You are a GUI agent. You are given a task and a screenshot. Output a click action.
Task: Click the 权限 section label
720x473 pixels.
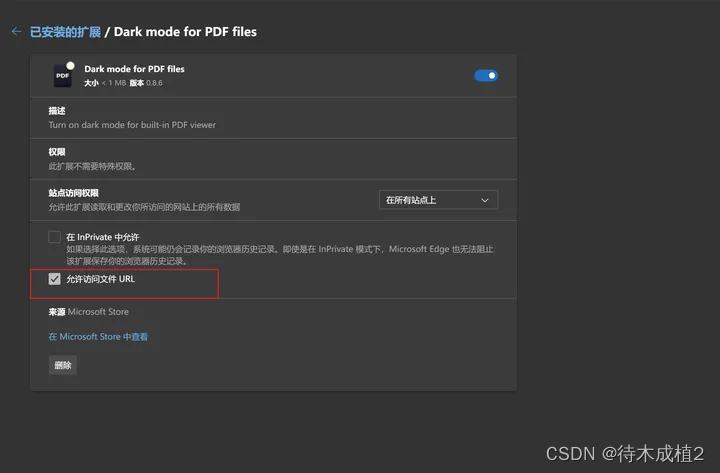pyautogui.click(x=57, y=152)
